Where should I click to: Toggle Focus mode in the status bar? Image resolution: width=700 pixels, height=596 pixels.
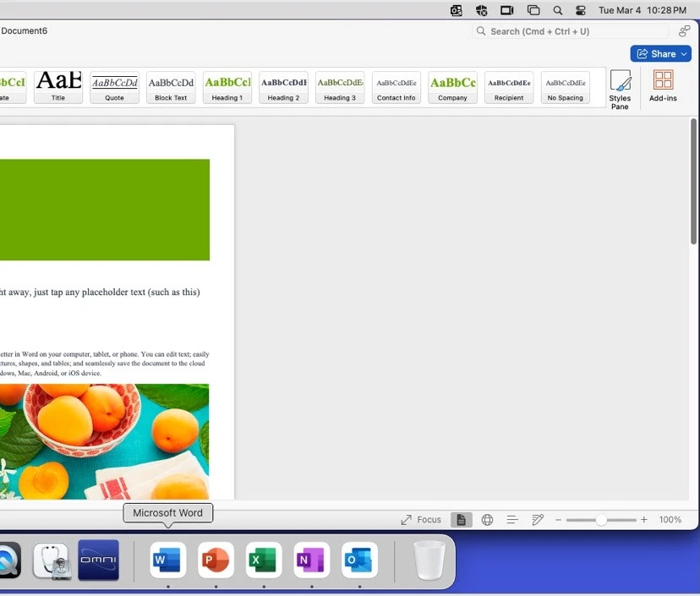[420, 519]
